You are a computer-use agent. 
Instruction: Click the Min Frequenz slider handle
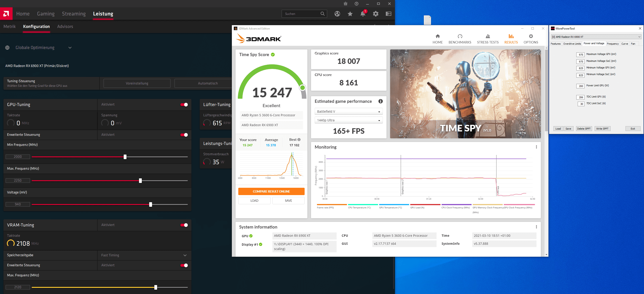(x=125, y=157)
